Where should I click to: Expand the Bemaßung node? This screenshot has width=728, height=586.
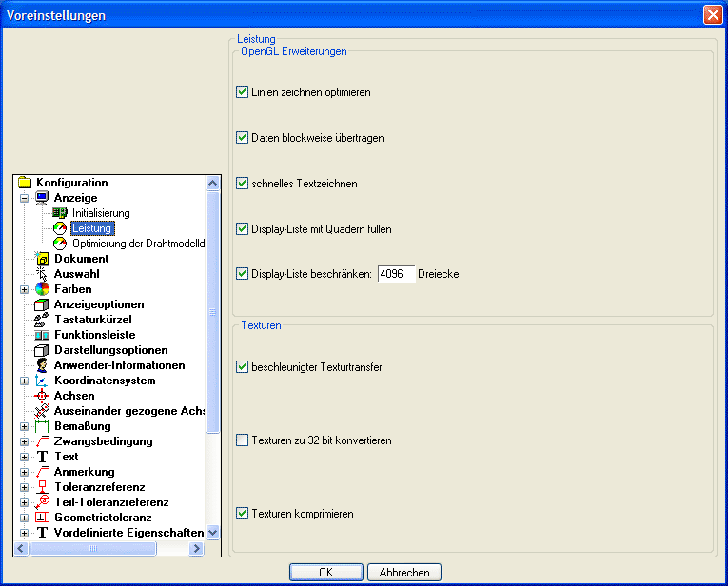[x=24, y=426]
